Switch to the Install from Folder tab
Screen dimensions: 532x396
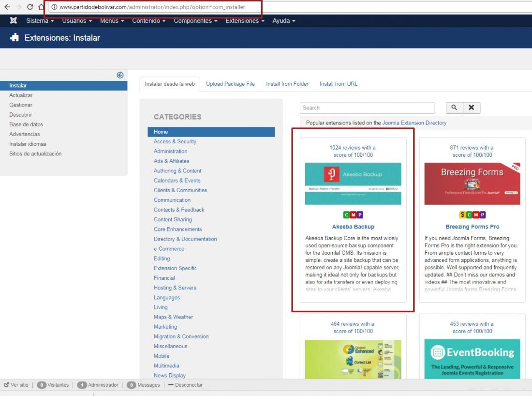tap(287, 84)
